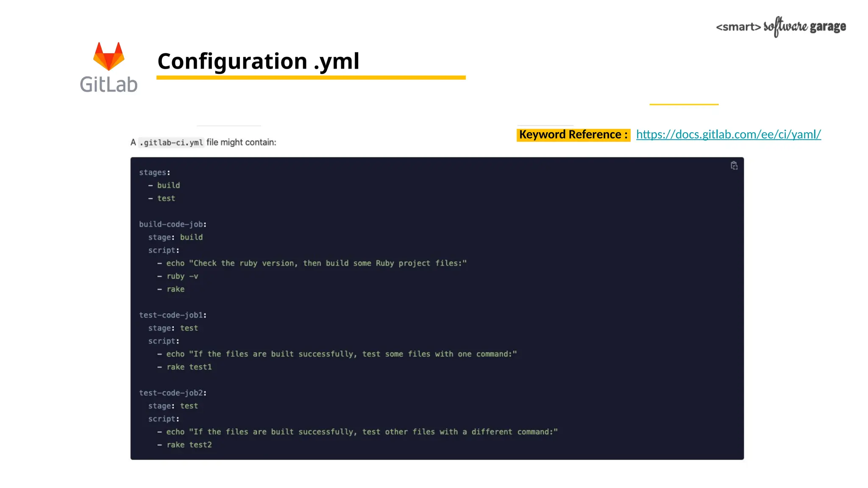Click the '- test' stage list entry

(161, 198)
